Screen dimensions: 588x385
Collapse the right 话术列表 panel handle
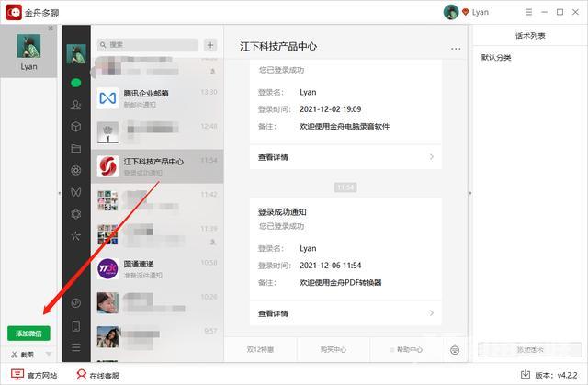[x=470, y=193]
